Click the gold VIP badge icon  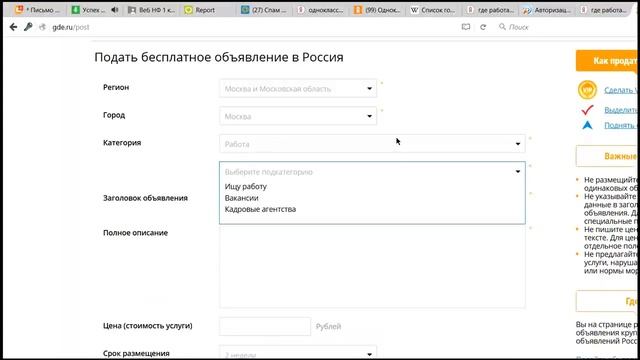[587, 90]
